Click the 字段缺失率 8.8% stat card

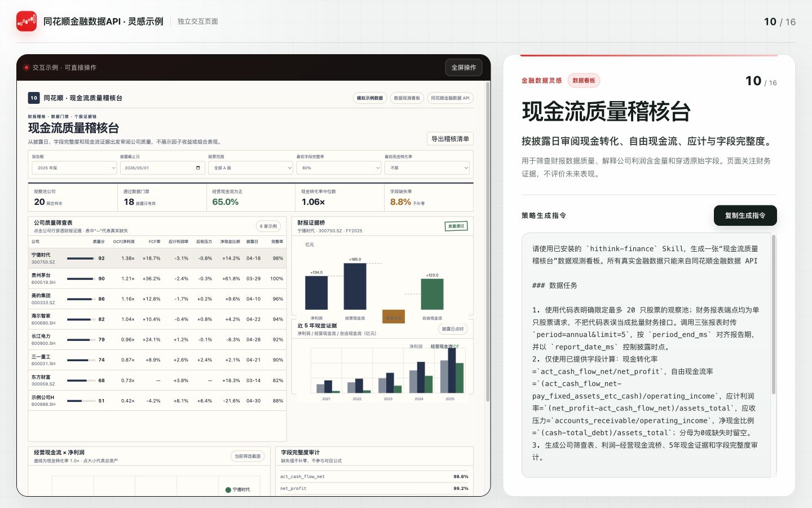[x=429, y=198]
